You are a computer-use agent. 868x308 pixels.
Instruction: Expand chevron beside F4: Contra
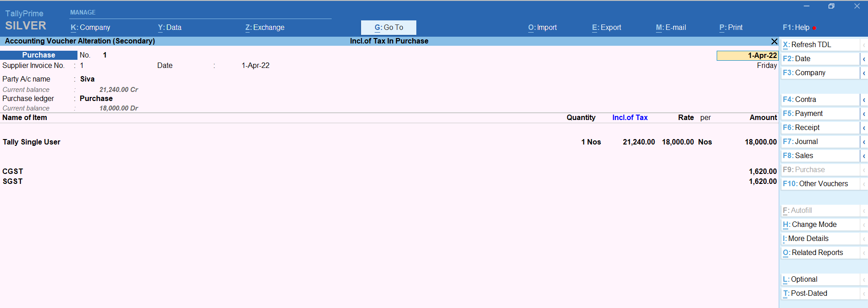point(864,100)
